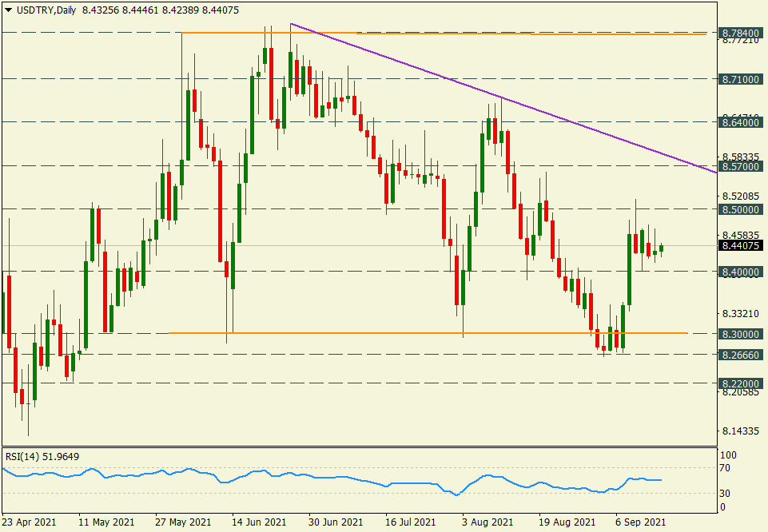Click the RSI 70 level label

(724, 468)
